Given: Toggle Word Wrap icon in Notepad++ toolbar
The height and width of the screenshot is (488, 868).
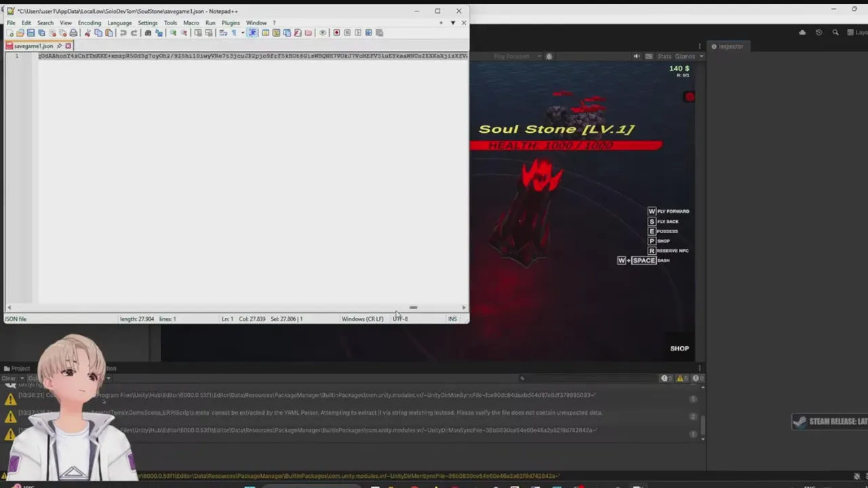Looking at the screenshot, I should pyautogui.click(x=223, y=33).
